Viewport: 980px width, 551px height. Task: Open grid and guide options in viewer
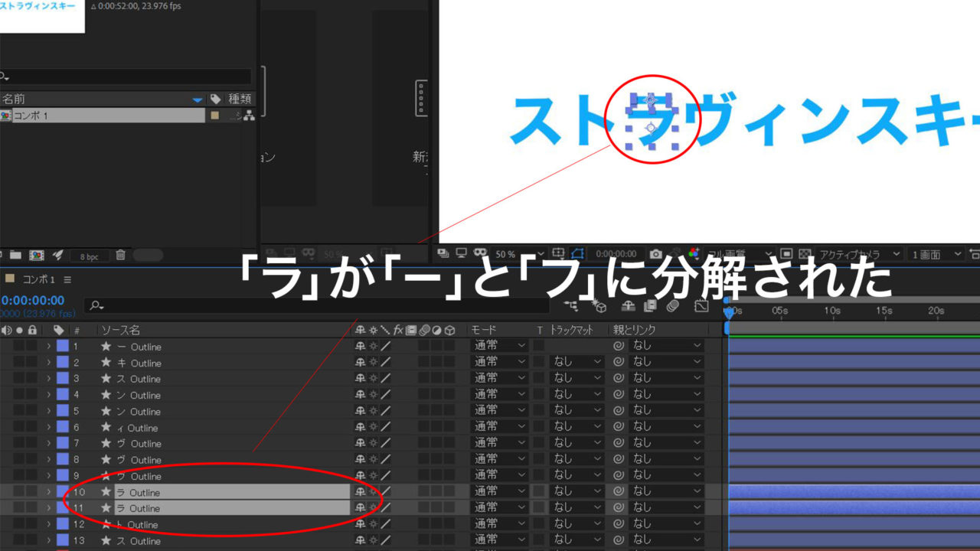click(x=558, y=253)
